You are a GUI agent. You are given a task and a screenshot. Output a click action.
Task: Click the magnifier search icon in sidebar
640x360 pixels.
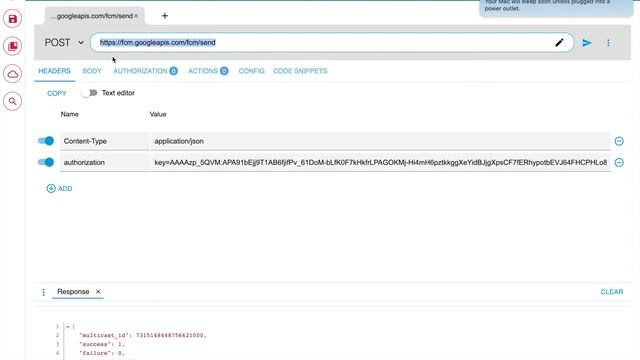point(13,101)
